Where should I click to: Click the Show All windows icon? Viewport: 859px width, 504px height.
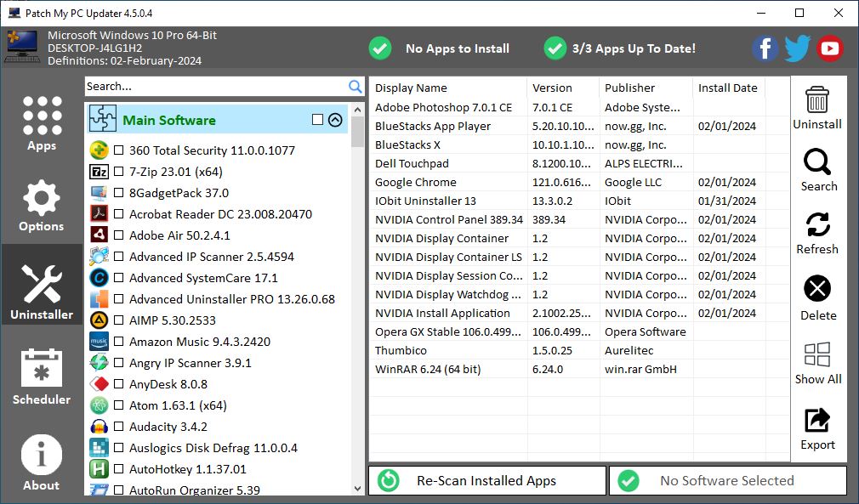[816, 354]
